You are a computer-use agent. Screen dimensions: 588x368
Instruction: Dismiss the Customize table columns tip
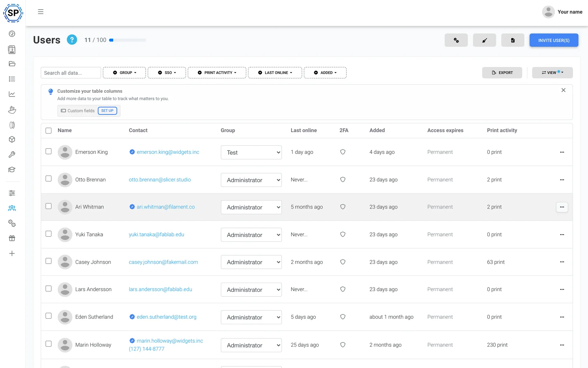pos(563,90)
